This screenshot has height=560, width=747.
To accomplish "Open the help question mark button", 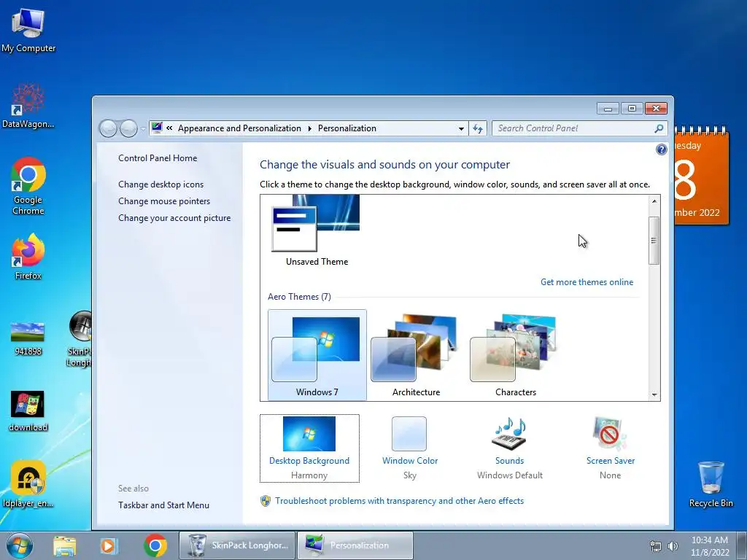I will pos(661,149).
